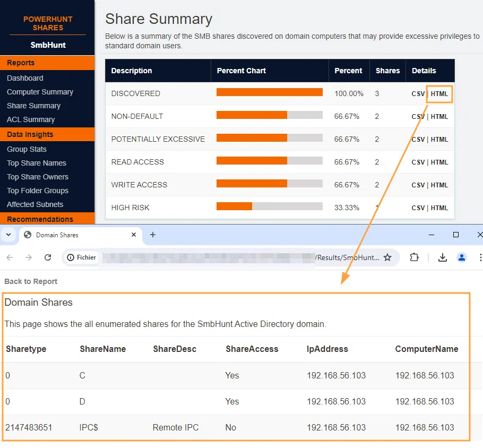
Task: Click the browser forward arrow
Action: [29, 257]
